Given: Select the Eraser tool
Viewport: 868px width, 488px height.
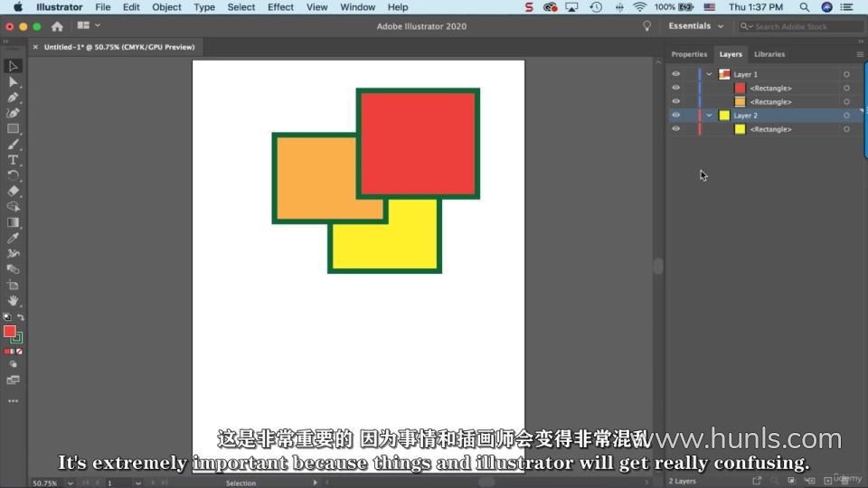Looking at the screenshot, I should pyautogui.click(x=13, y=191).
